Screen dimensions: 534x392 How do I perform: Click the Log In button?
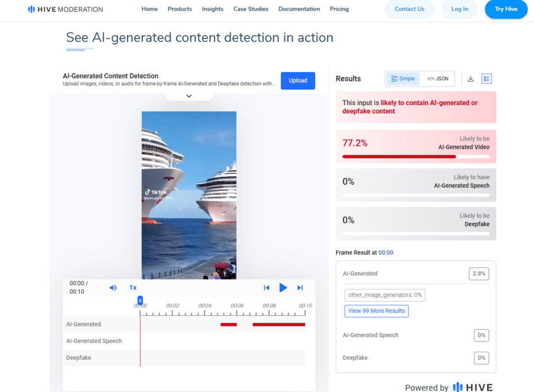click(459, 9)
